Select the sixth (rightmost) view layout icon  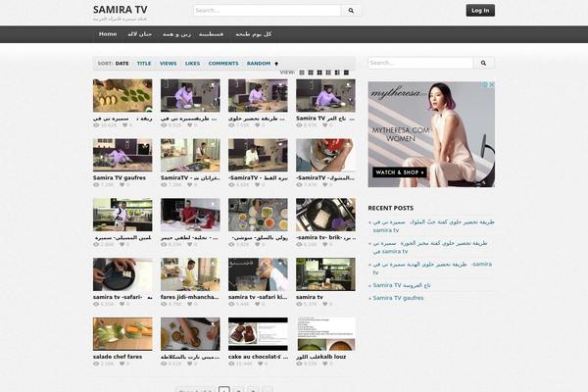pos(346,73)
